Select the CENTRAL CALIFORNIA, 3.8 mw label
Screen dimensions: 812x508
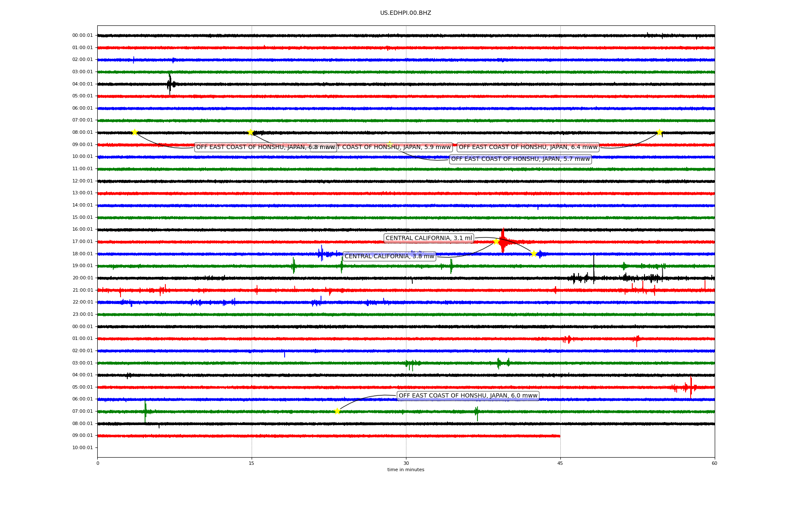389,256
